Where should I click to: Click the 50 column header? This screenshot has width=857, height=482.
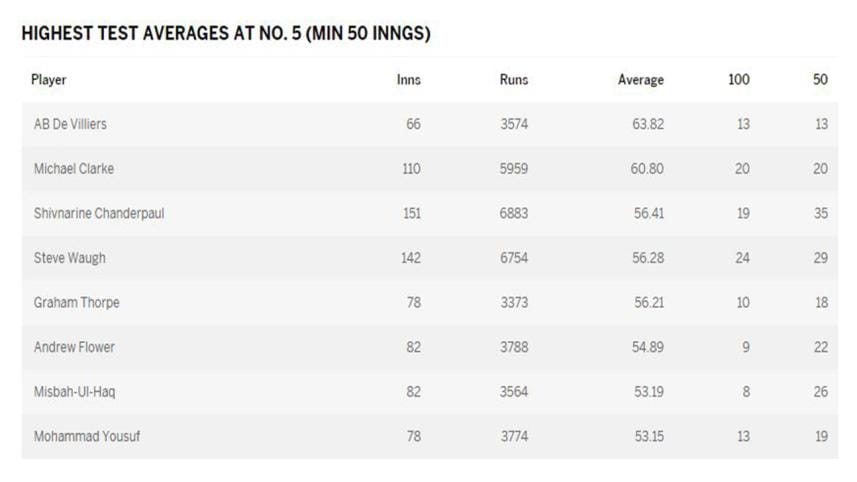820,80
